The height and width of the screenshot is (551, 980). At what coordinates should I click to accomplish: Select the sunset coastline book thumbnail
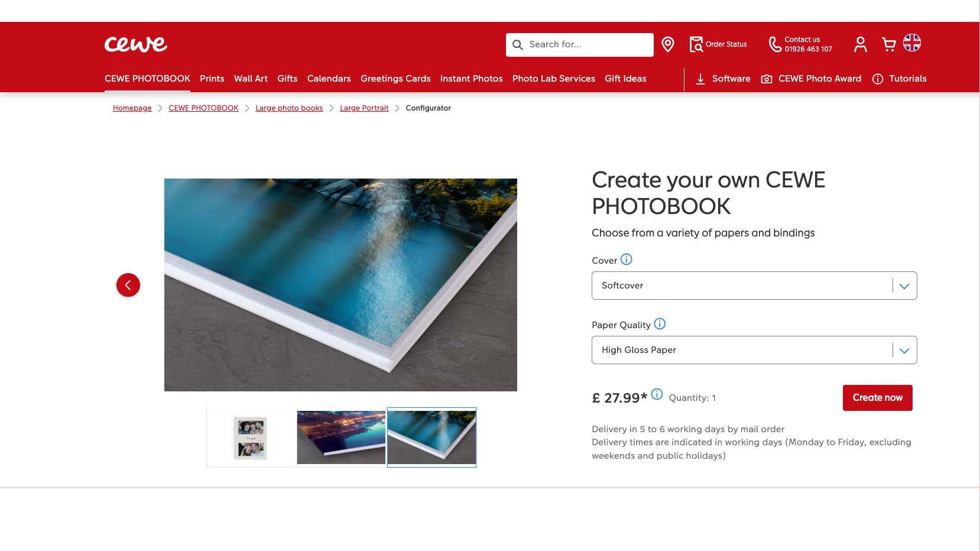341,437
